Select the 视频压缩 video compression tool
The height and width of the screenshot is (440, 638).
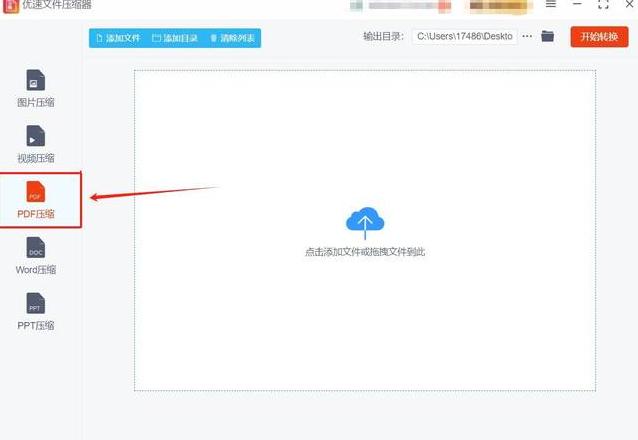36,144
